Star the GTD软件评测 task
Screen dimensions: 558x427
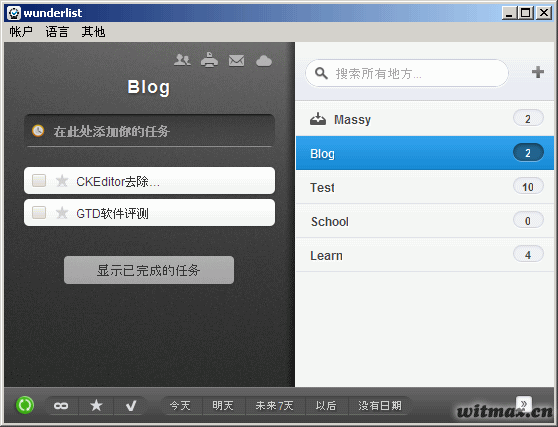pos(62,213)
